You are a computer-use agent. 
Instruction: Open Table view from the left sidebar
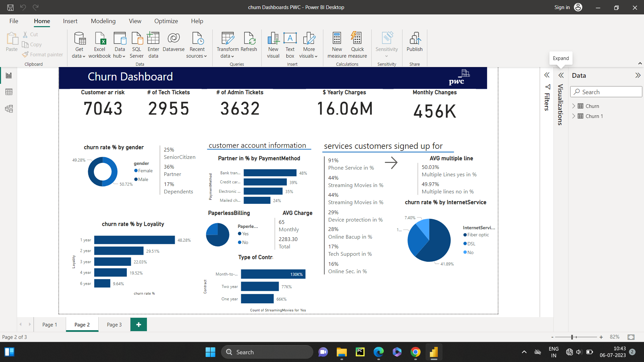click(x=9, y=92)
